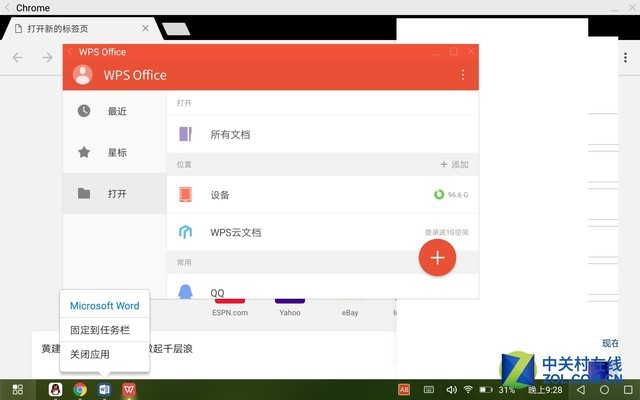Click 添加 to add a location
Viewport: 640px width, 400px height.
coord(454,164)
